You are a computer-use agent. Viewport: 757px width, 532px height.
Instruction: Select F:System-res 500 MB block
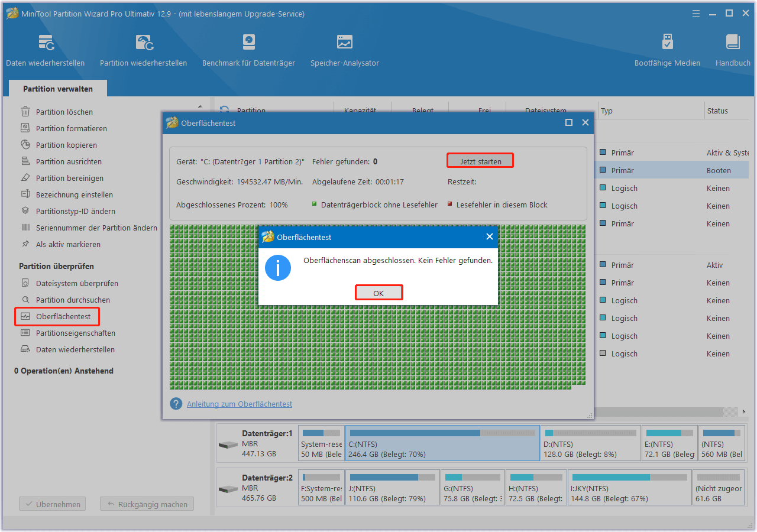322,488
